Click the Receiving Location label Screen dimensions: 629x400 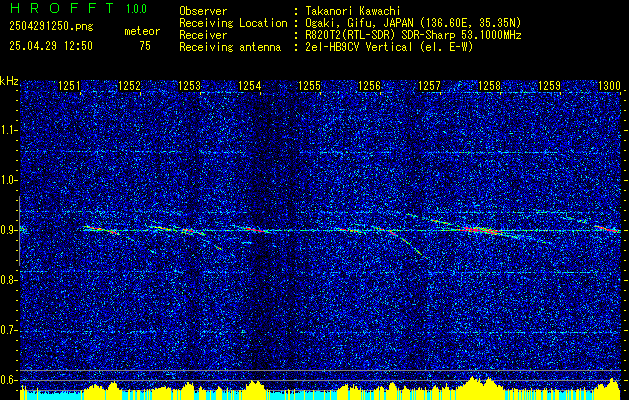[x=233, y=23]
